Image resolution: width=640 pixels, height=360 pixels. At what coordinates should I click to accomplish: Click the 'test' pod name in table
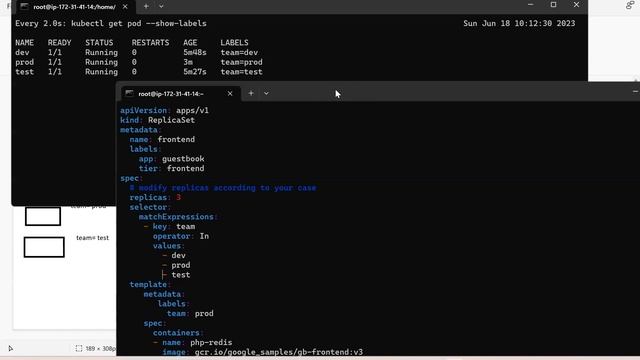pos(24,72)
